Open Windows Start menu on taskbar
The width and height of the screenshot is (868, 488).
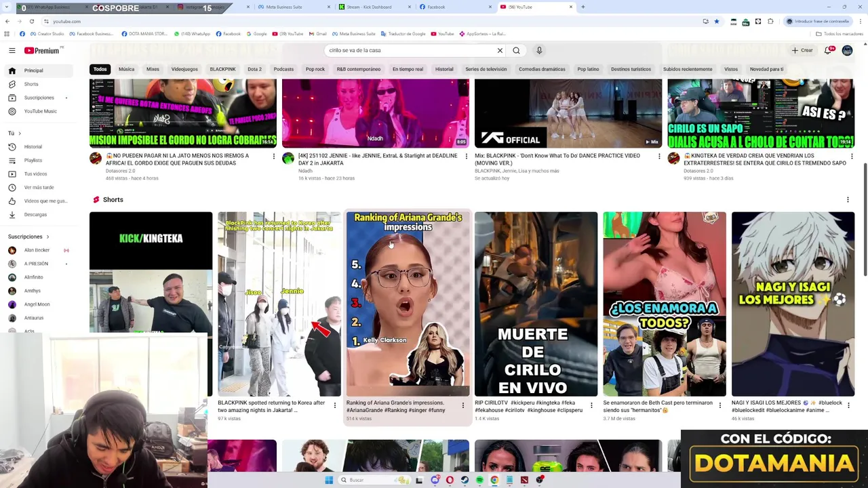click(x=329, y=480)
